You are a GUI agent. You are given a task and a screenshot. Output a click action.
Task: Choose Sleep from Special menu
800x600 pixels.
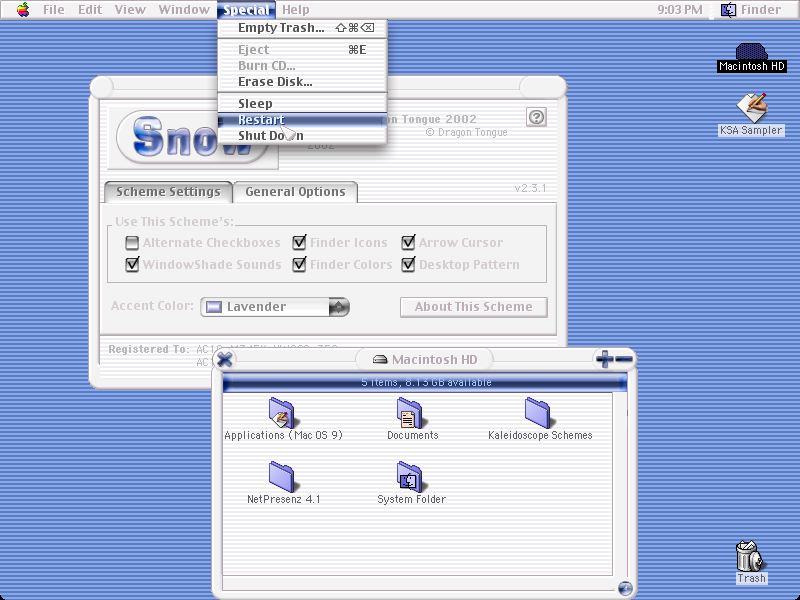coord(303,104)
